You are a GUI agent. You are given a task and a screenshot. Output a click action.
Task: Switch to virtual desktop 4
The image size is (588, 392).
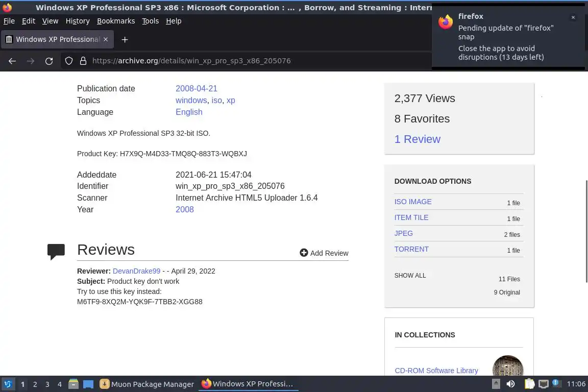(60, 384)
